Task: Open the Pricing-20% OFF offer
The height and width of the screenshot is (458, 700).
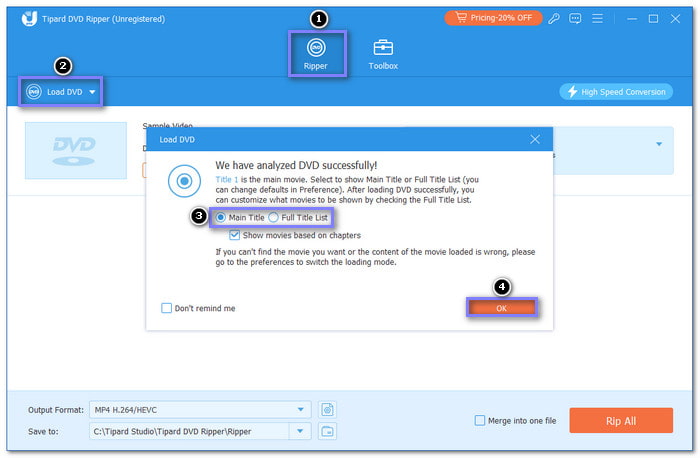Action: pyautogui.click(x=493, y=18)
